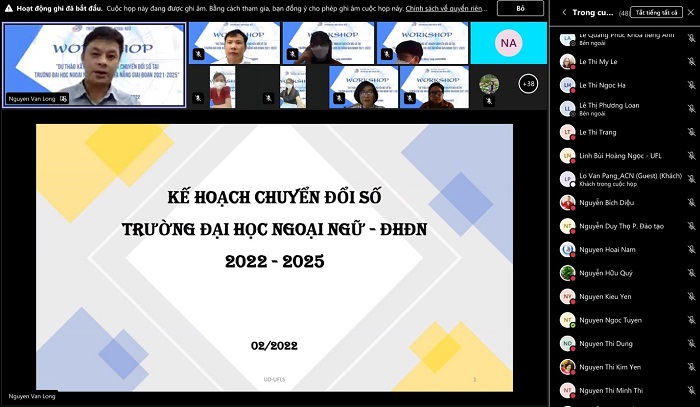The image size is (700, 407).
Task: Click muted mic icon beside Nguyen Hoai Nam
Action: click(x=691, y=249)
